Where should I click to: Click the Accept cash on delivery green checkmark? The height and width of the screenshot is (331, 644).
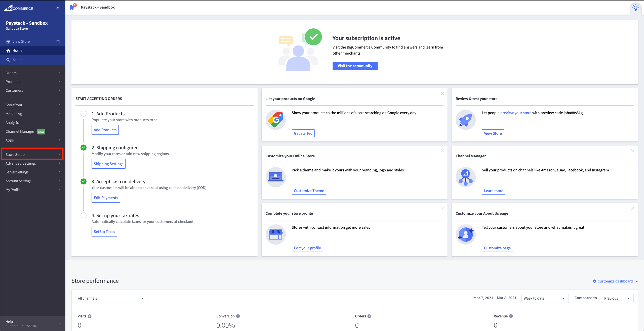[84, 181]
